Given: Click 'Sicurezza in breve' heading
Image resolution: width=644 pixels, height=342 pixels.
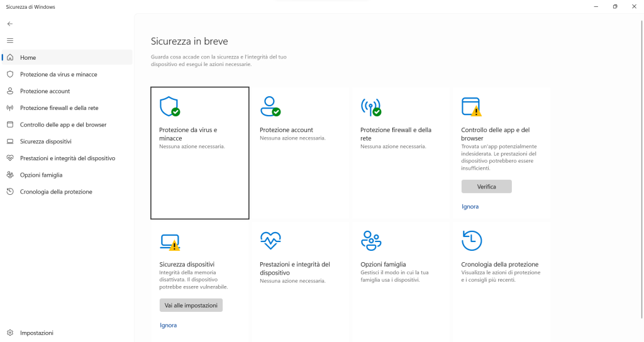Looking at the screenshot, I should pyautogui.click(x=189, y=41).
